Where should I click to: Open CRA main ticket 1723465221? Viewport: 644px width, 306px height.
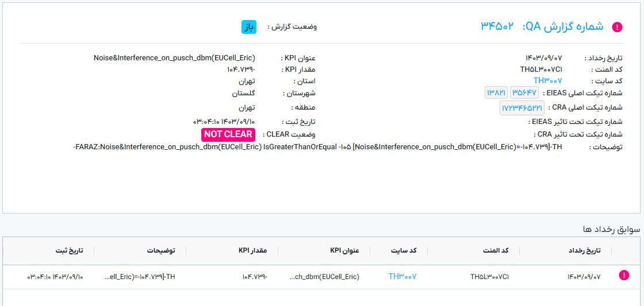coord(522,107)
